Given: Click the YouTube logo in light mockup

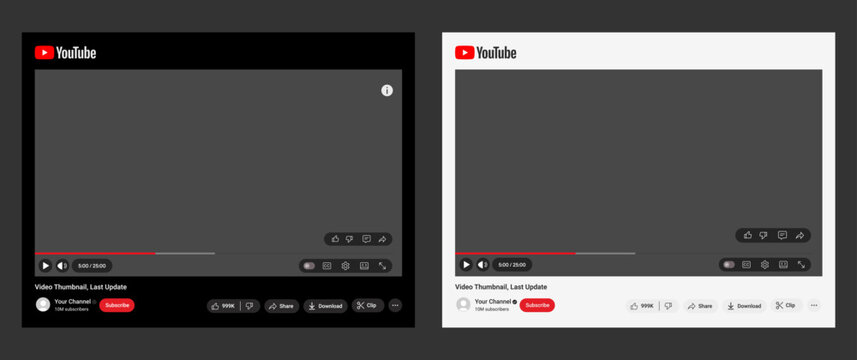Looking at the screenshot, I should pyautogui.click(x=486, y=52).
